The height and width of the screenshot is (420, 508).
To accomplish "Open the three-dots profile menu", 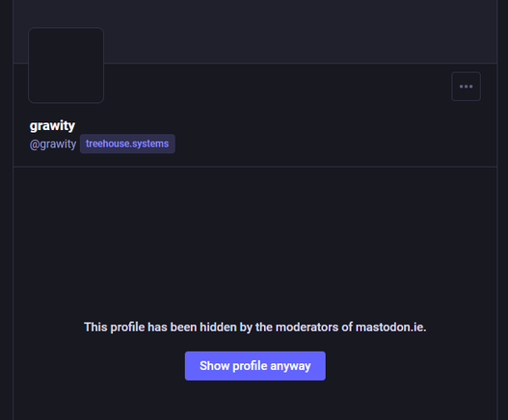I will (466, 87).
